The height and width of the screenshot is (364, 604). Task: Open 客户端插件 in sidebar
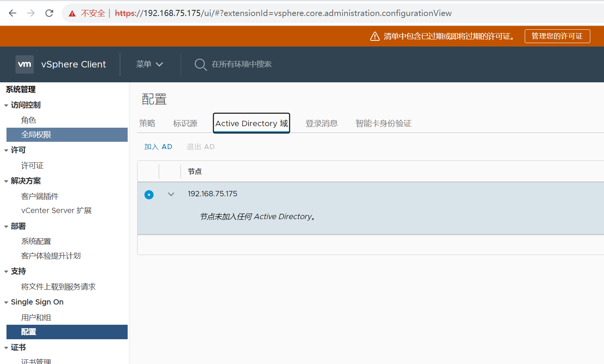[x=40, y=196]
